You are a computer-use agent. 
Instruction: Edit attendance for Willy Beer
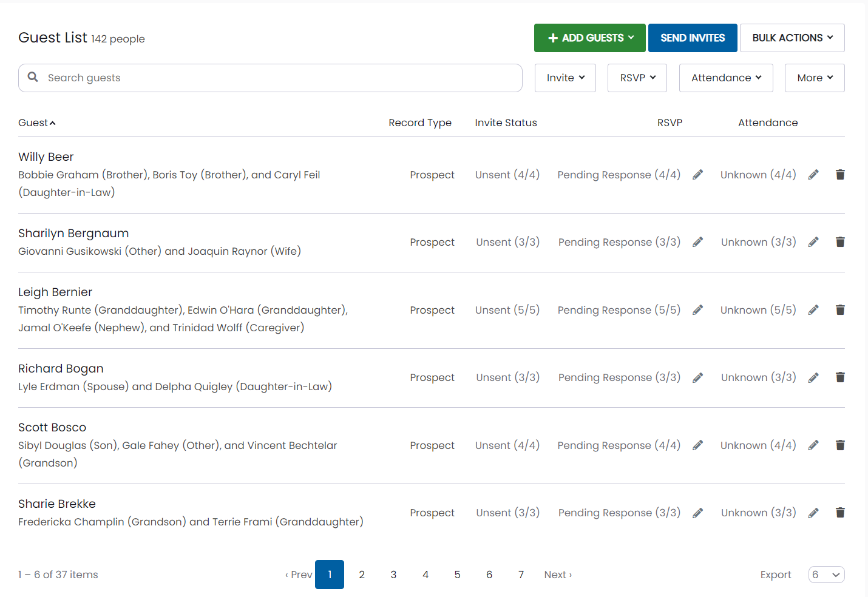click(x=813, y=175)
